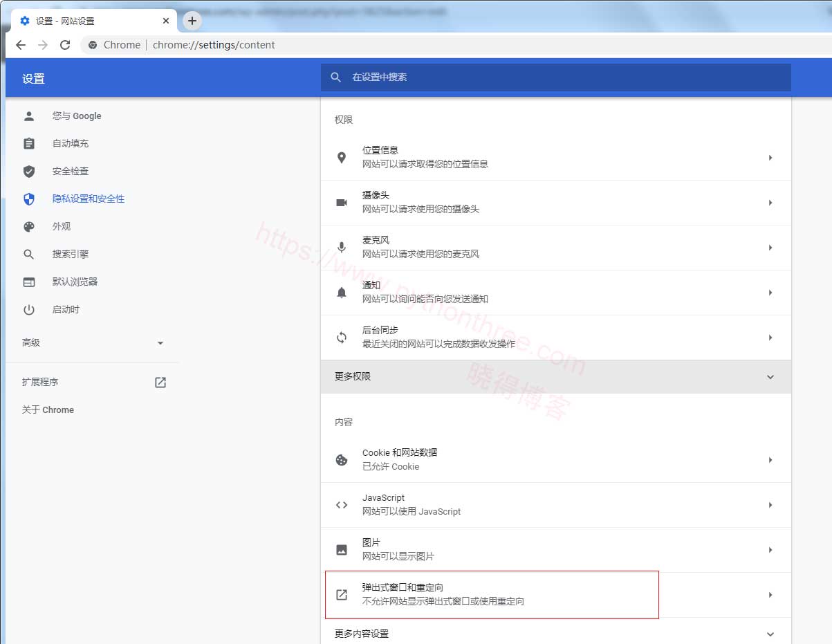This screenshot has height=644, width=832.
Task: Click the Cookie icon in content settings
Action: [x=341, y=459]
